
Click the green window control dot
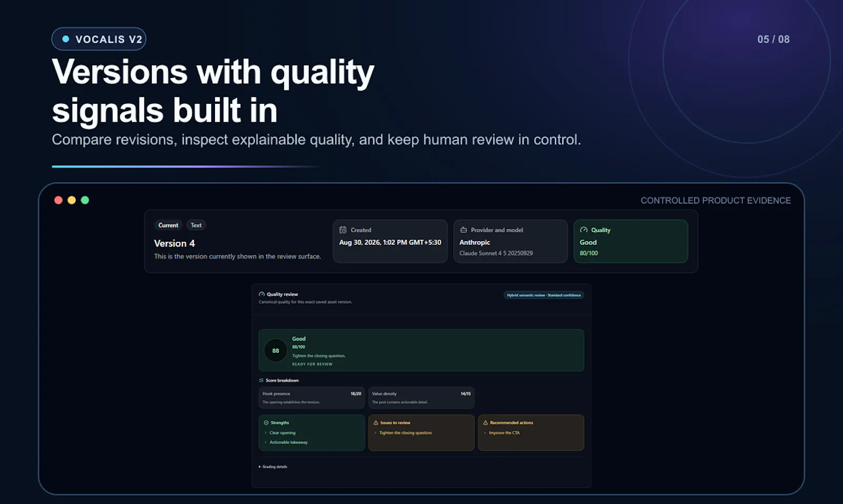point(85,200)
